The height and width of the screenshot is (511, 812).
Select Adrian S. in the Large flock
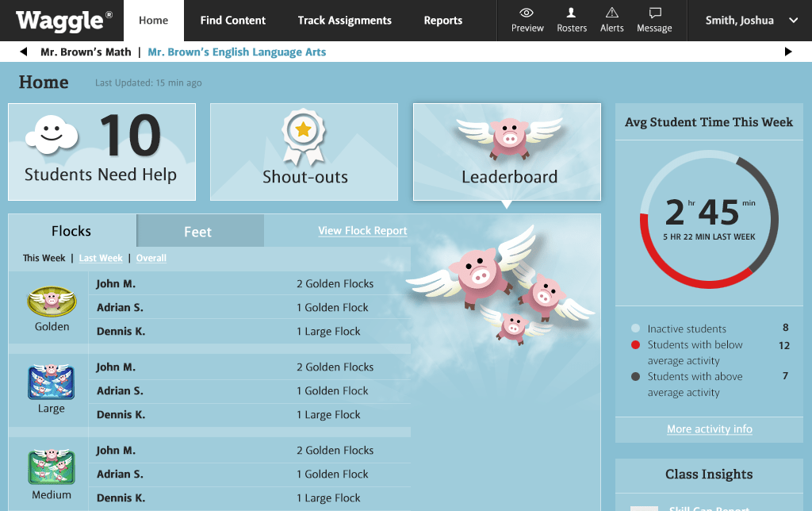[120, 390]
